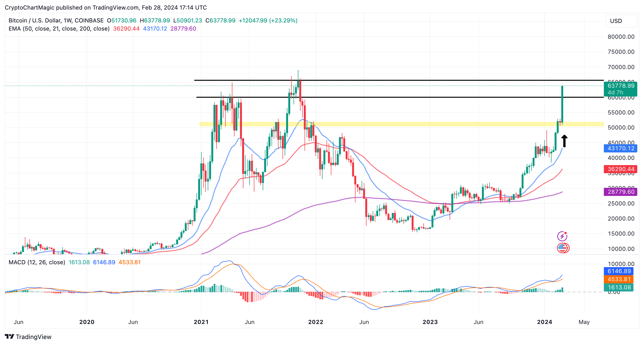Click the MACD legend signal value 4533.81
Viewport: 644px width, 345px height.
[130, 262]
